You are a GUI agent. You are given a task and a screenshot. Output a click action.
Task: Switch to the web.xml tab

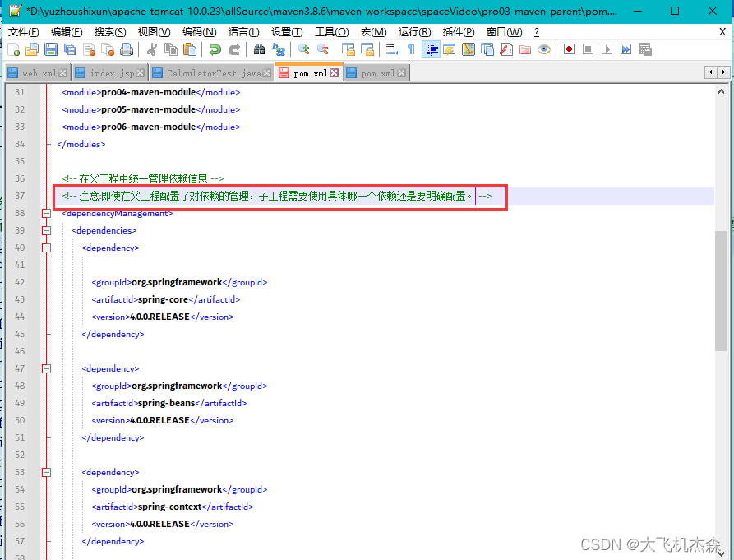pyautogui.click(x=38, y=73)
